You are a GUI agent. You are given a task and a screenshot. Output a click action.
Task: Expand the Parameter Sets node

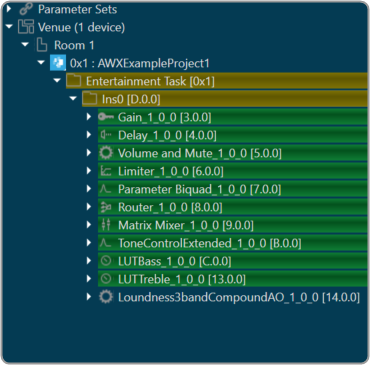[9, 9]
